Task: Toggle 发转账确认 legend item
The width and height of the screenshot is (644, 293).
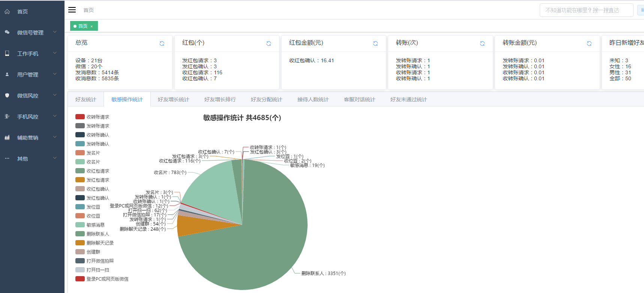Action: [x=92, y=144]
